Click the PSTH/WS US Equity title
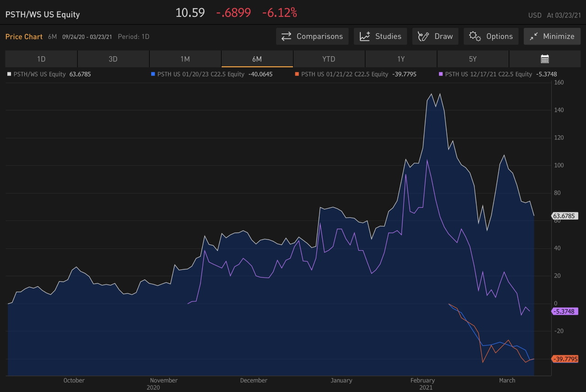 pyautogui.click(x=43, y=15)
